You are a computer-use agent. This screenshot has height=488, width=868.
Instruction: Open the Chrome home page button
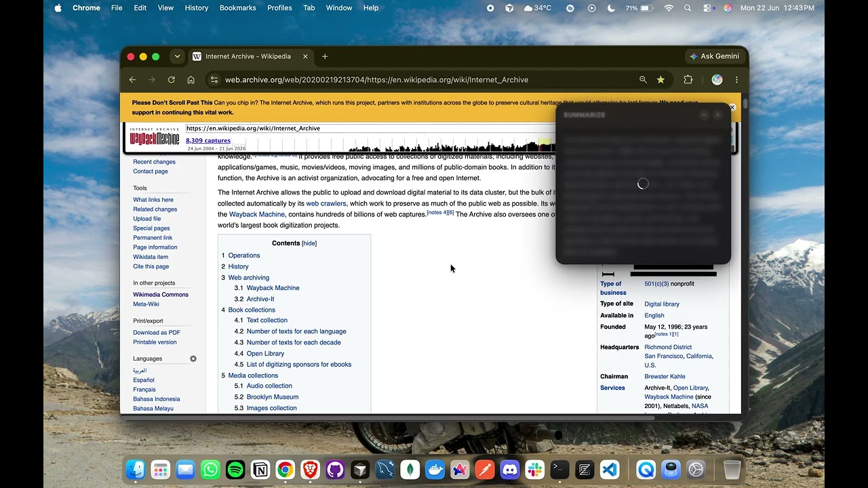191,80
